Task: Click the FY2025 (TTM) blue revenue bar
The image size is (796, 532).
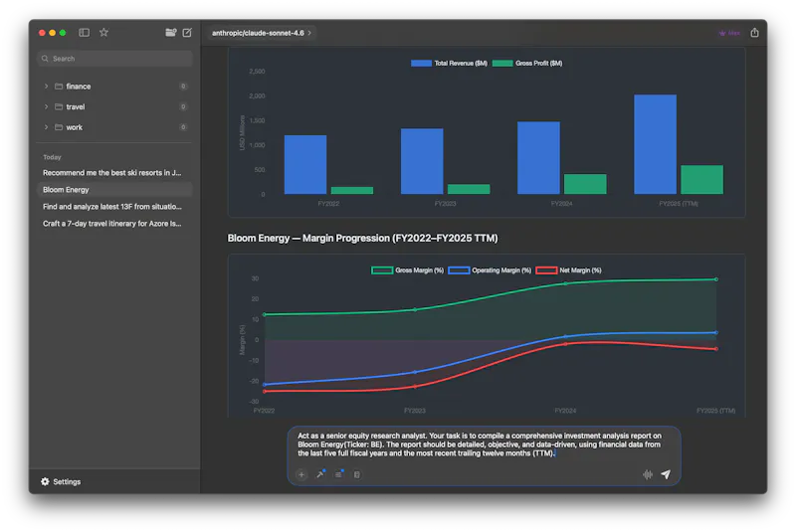Action: pyautogui.click(x=655, y=144)
